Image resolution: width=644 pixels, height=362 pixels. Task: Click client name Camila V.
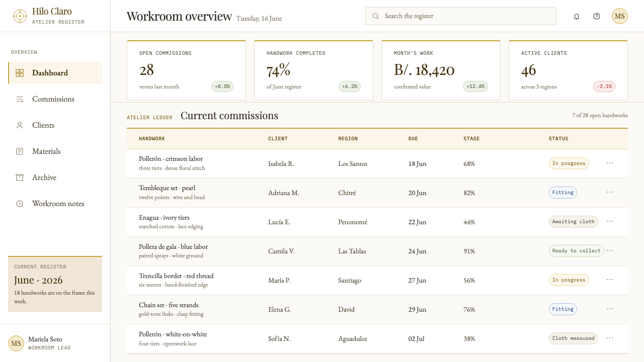[281, 251]
